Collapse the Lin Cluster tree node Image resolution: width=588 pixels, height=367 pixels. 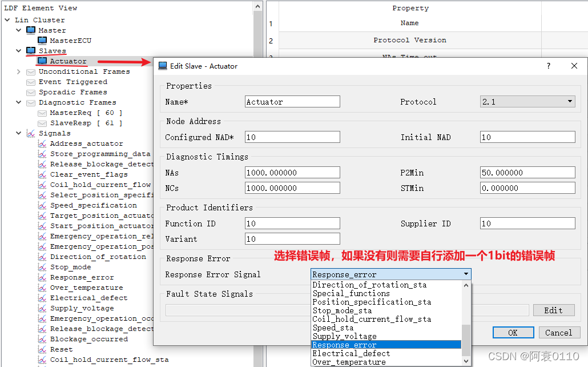click(7, 19)
